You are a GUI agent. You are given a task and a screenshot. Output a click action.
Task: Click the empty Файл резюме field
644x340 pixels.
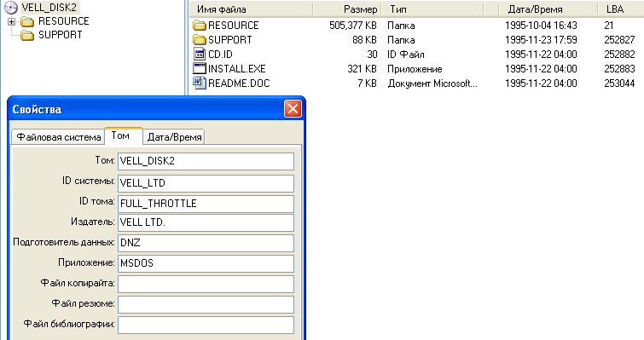click(x=206, y=305)
